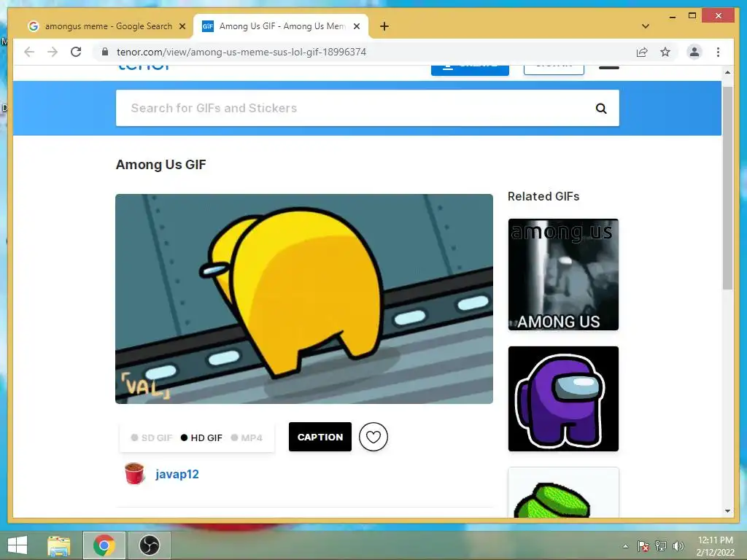Click the search magnifier icon on Tenor
The image size is (747, 560).
coord(601,109)
